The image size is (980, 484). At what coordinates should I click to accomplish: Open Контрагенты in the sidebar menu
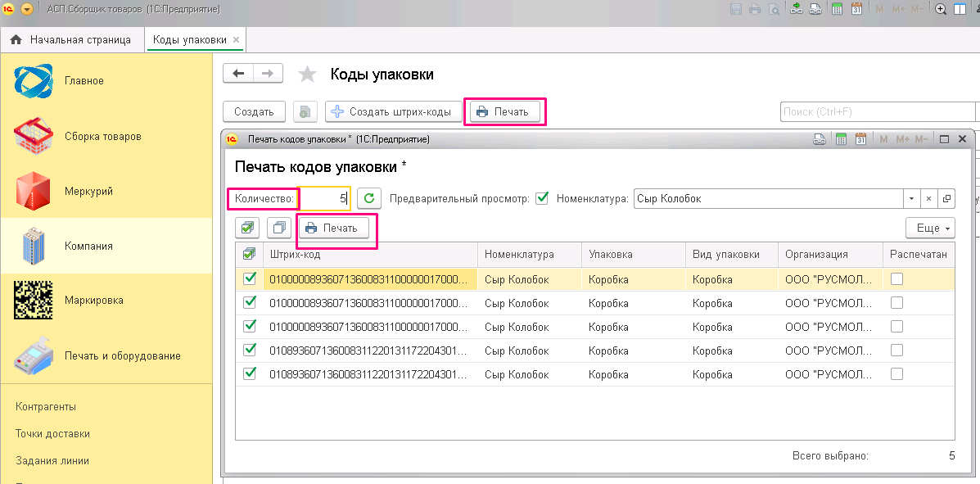pos(46,406)
